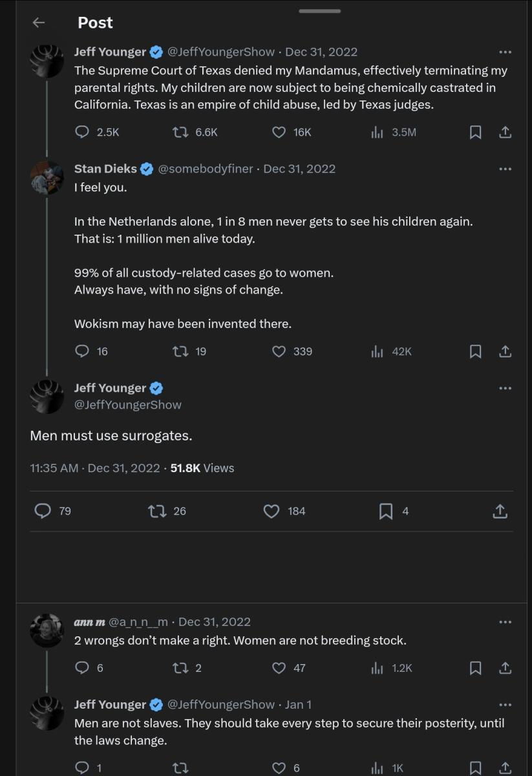532x776 pixels.
Task: Open Stan Dieks profile name
Action: 105,169
